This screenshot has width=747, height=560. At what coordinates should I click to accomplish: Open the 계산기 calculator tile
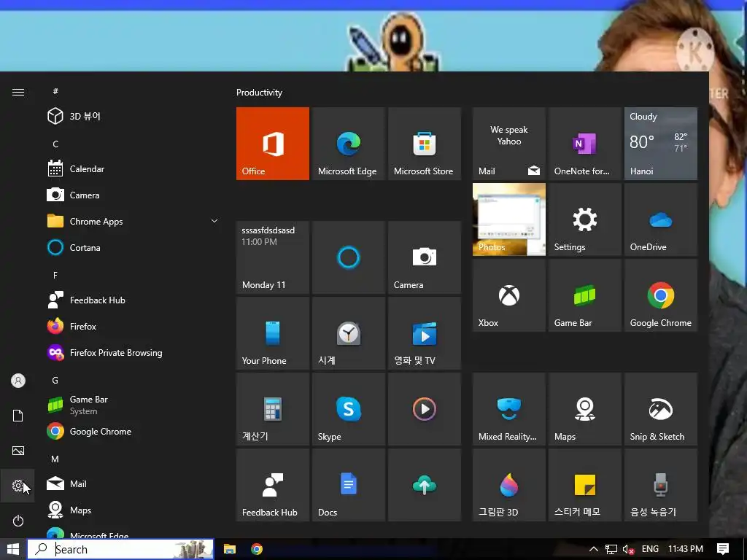pyautogui.click(x=273, y=409)
